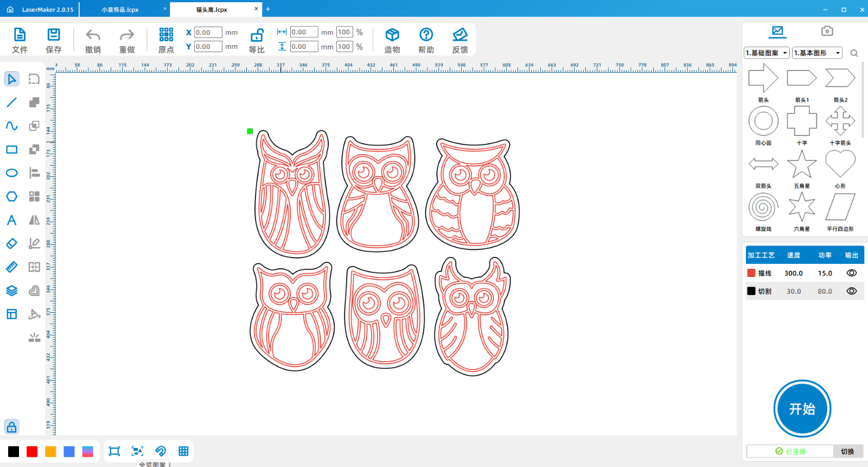Click the 切换 switch button
This screenshot has height=467, width=868.
tap(847, 451)
